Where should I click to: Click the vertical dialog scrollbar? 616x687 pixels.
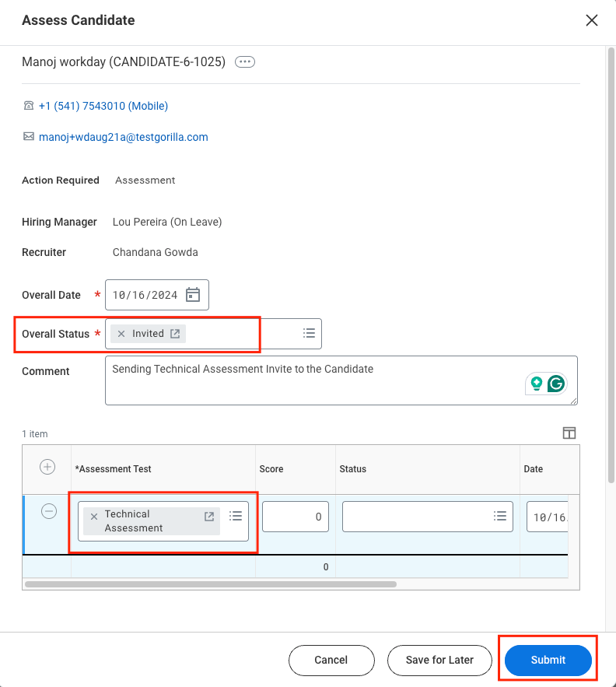click(611, 265)
